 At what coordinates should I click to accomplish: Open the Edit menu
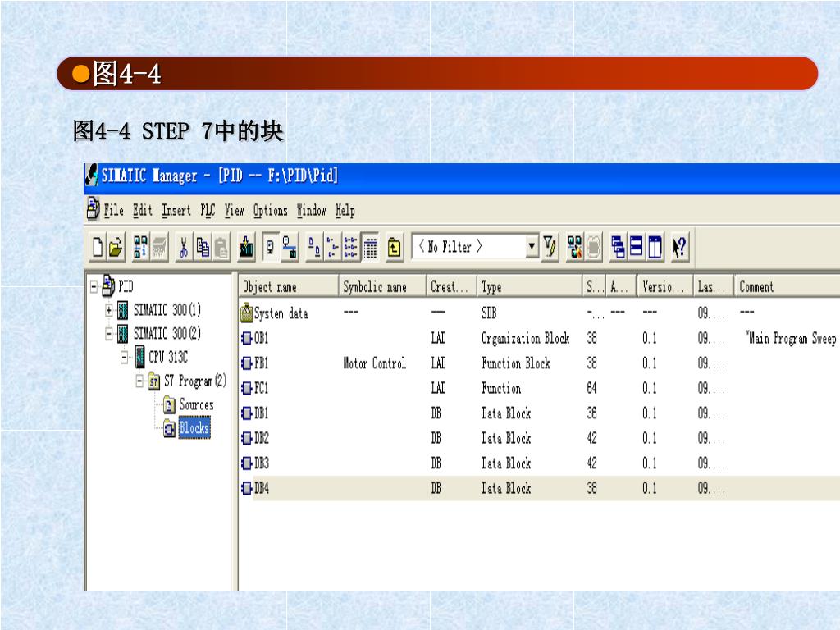pyautogui.click(x=143, y=211)
